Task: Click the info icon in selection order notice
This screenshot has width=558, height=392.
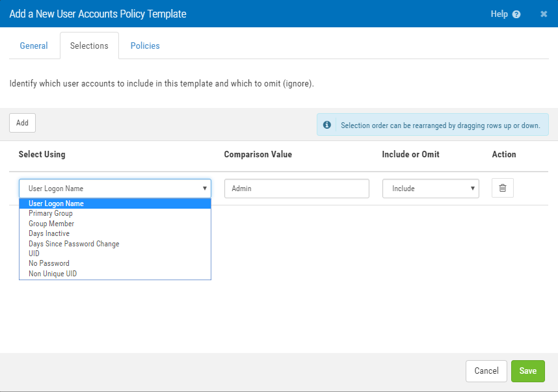Action: [x=327, y=125]
